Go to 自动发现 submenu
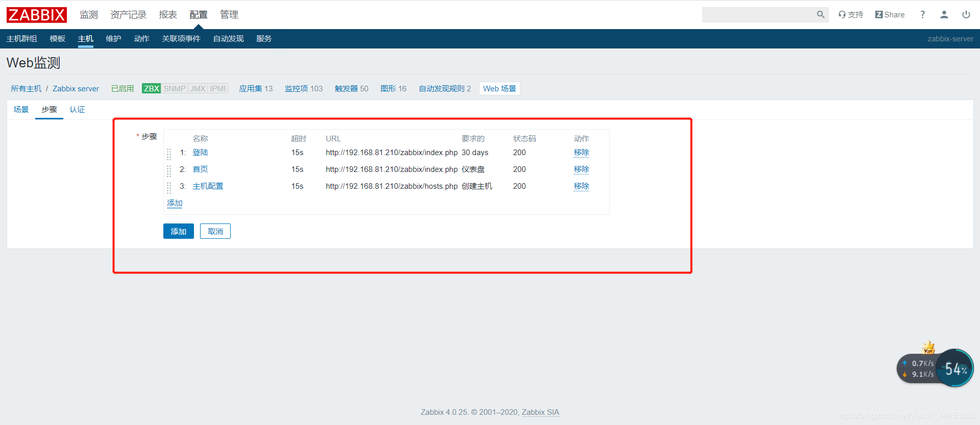 (x=228, y=39)
